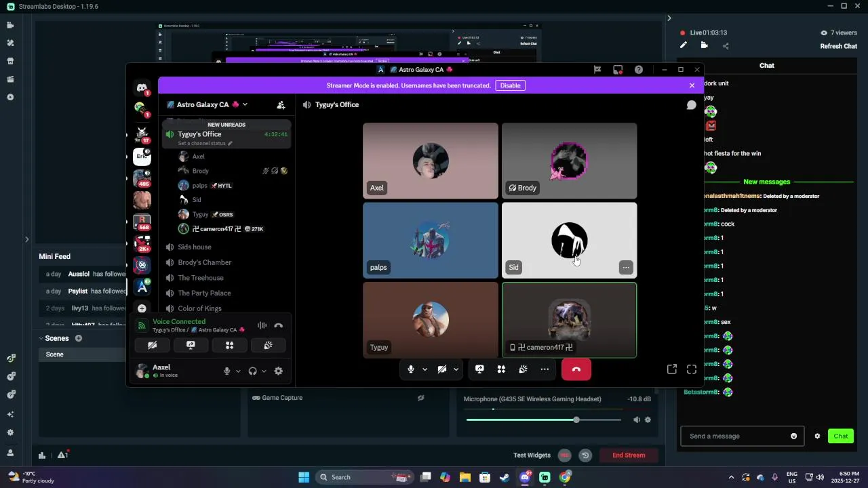This screenshot has height=488, width=868.
Task: Open the Discord inbox icon in title bar
Action: [x=618, y=69]
